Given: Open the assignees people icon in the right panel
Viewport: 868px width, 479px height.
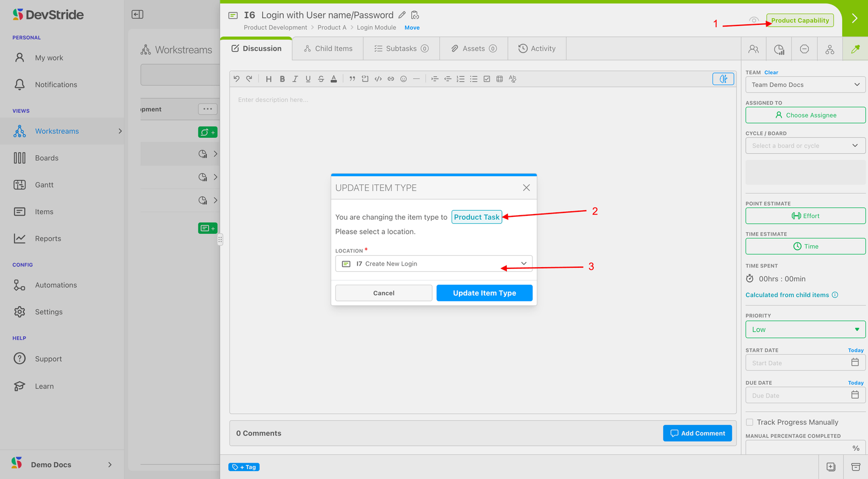Looking at the screenshot, I should [753, 49].
